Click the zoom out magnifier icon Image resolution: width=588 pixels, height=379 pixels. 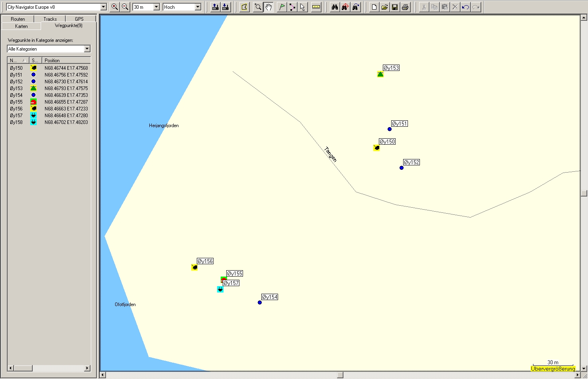125,7
